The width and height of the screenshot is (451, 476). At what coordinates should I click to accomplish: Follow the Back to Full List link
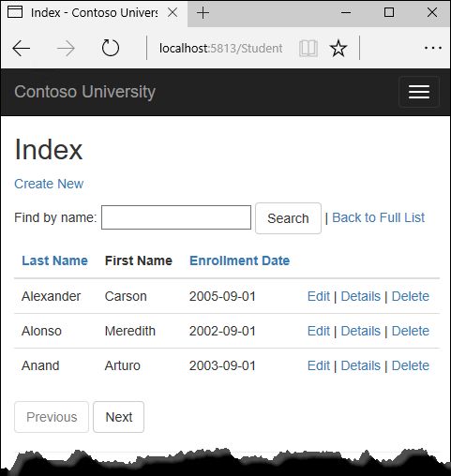point(378,217)
